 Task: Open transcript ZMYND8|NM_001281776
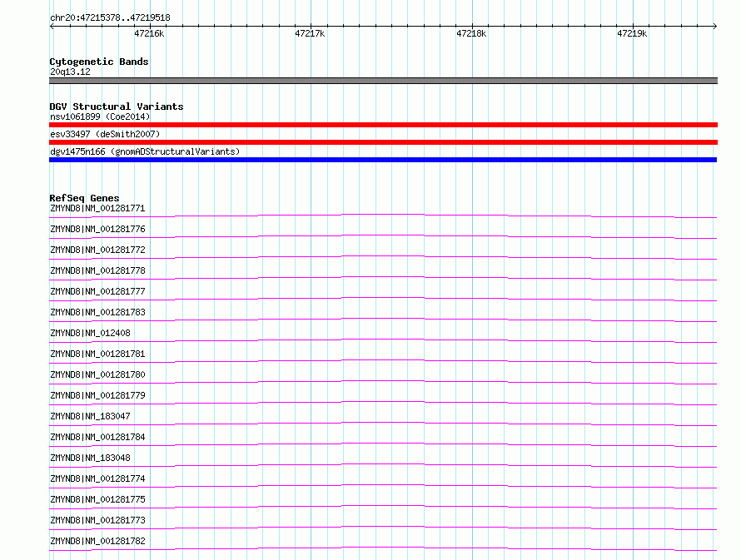point(97,229)
